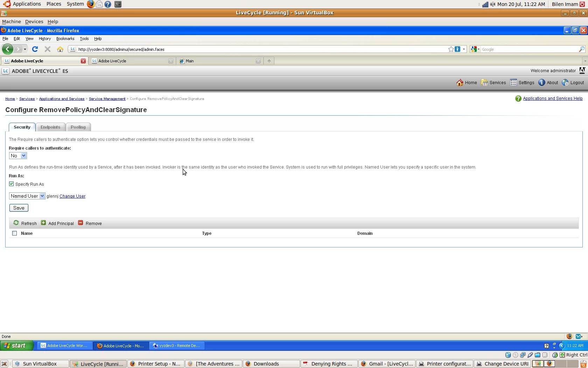Toggle the select-all Name header checkbox
The height and width of the screenshot is (368, 588).
pyautogui.click(x=14, y=233)
